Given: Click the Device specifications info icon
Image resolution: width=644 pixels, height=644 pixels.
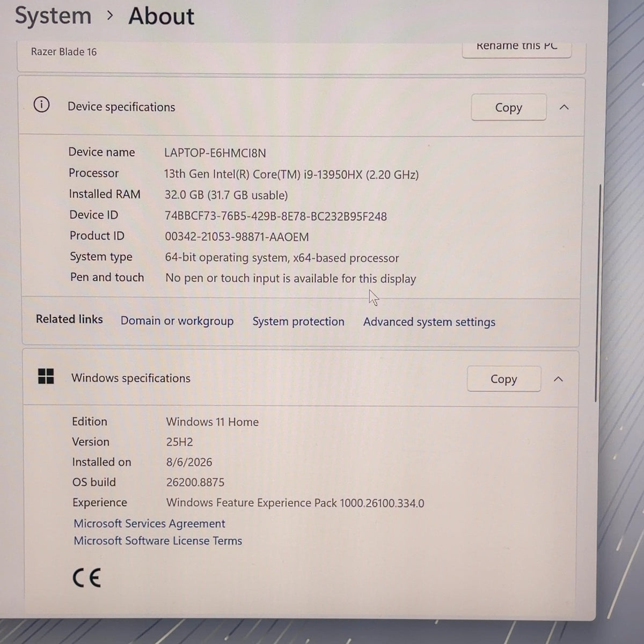Looking at the screenshot, I should (41, 105).
